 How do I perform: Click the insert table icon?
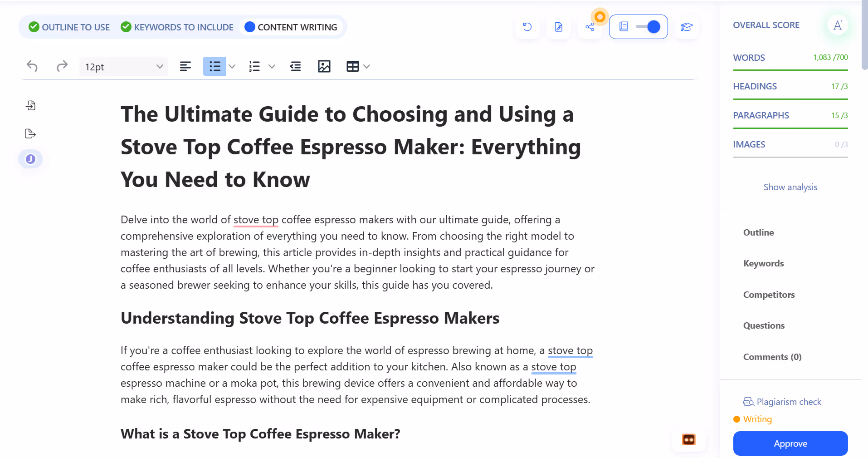click(353, 67)
